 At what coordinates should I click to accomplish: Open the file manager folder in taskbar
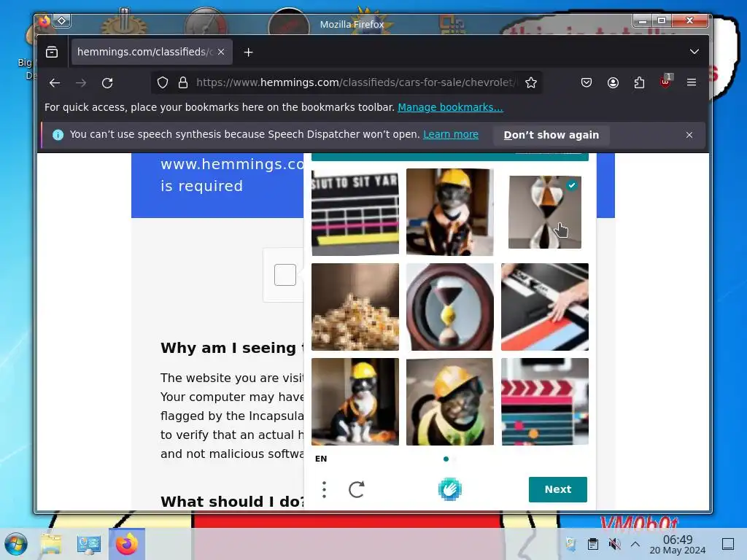[x=51, y=544]
